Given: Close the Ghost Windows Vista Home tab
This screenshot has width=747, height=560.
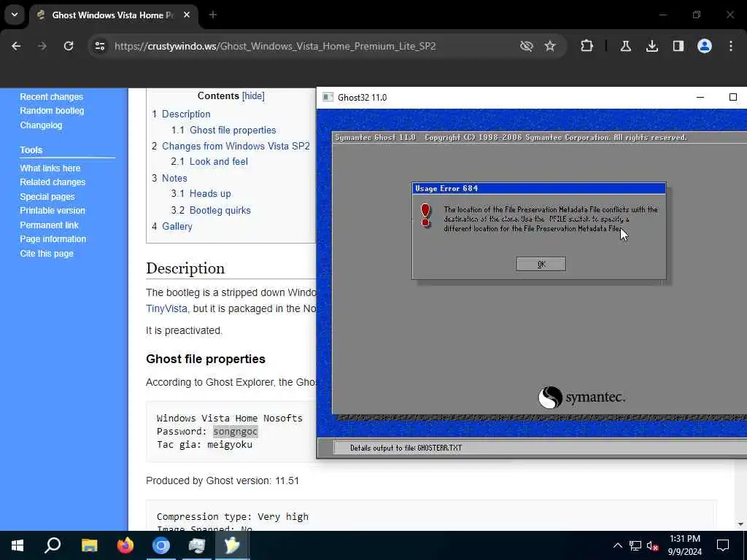Looking at the screenshot, I should coord(187,15).
